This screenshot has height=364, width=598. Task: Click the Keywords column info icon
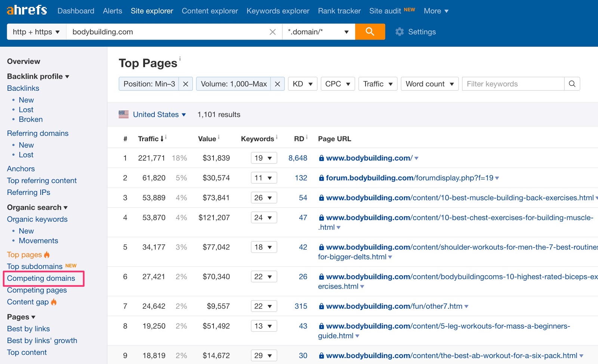(x=277, y=137)
